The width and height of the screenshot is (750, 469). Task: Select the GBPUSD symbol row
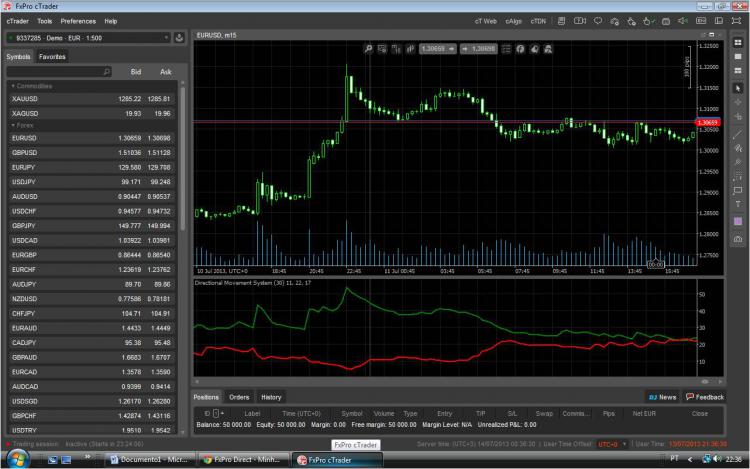point(93,153)
